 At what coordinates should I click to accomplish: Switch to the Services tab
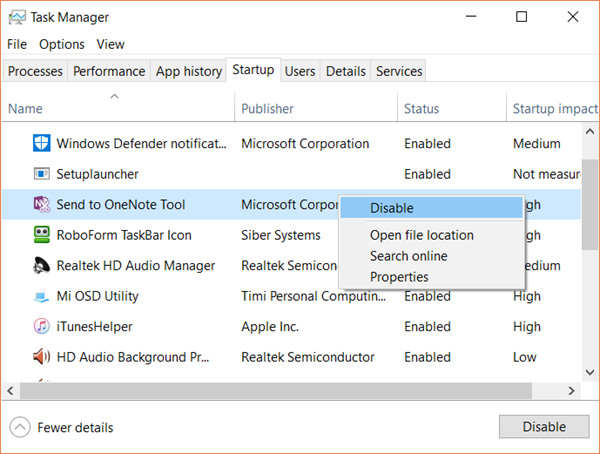(399, 71)
